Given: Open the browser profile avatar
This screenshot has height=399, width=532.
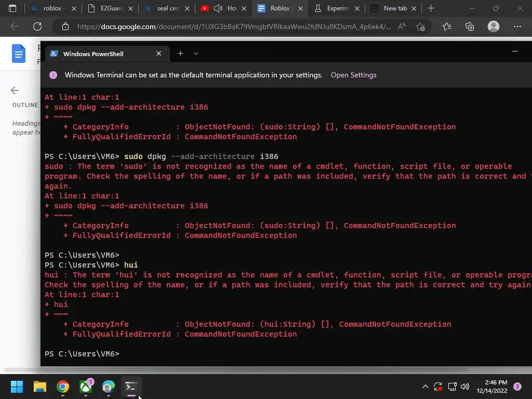Looking at the screenshot, I should 494,26.
